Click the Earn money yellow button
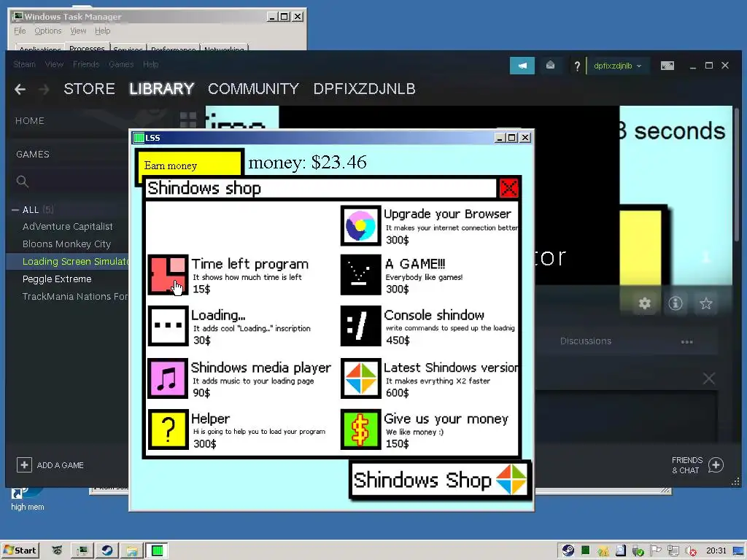Viewport: 747px width, 560px height. (x=190, y=165)
